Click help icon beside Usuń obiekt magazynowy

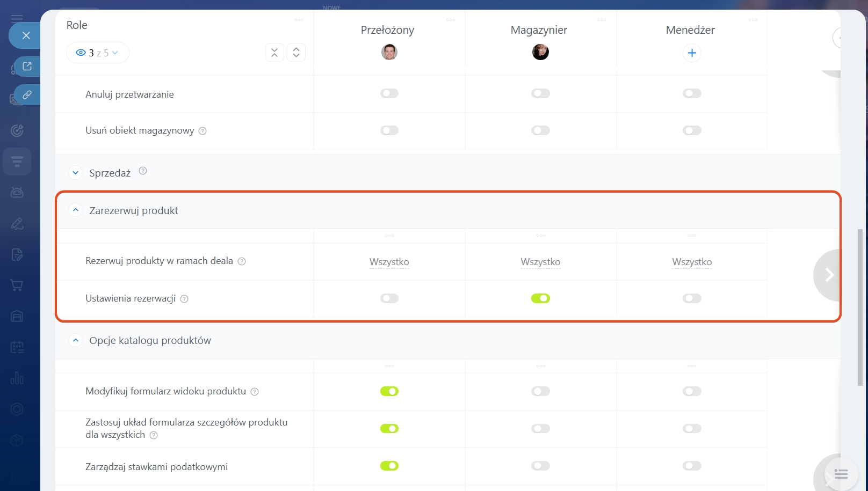click(202, 131)
